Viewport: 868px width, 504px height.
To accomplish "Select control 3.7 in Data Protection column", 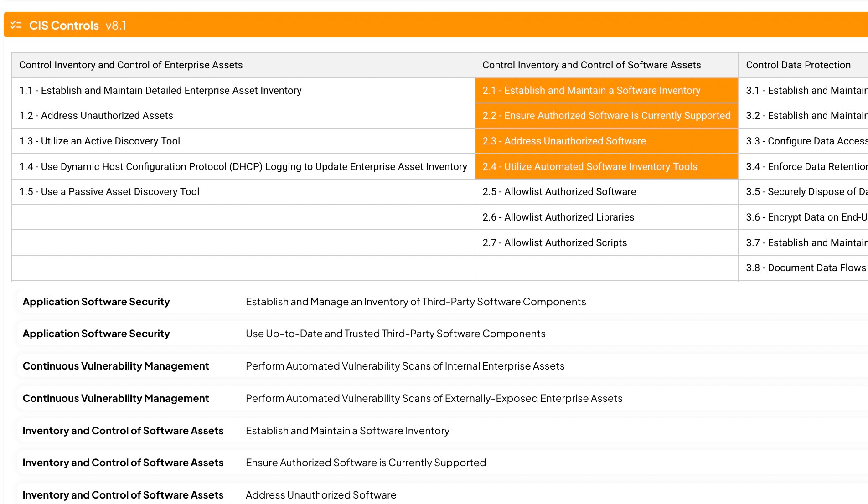I will (803, 243).
